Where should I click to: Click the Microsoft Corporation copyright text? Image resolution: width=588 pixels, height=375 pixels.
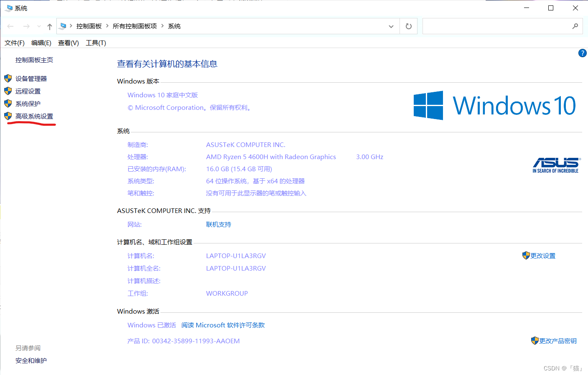190,108
